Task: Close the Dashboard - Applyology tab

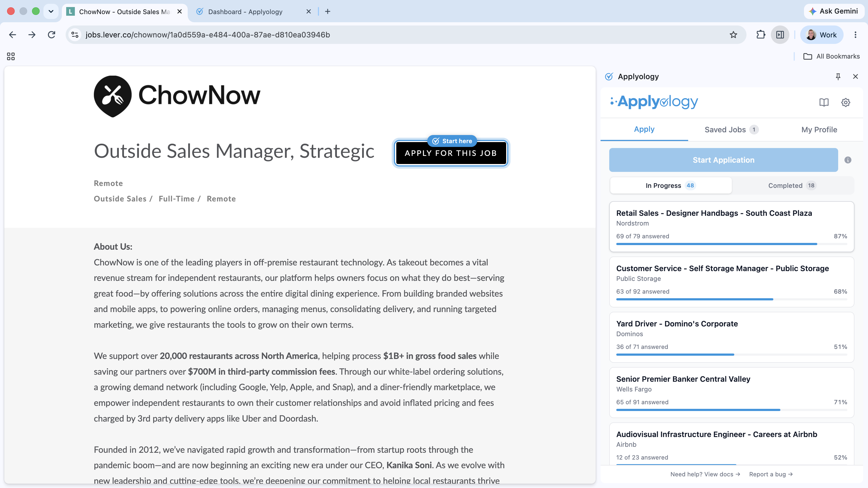Action: click(308, 11)
